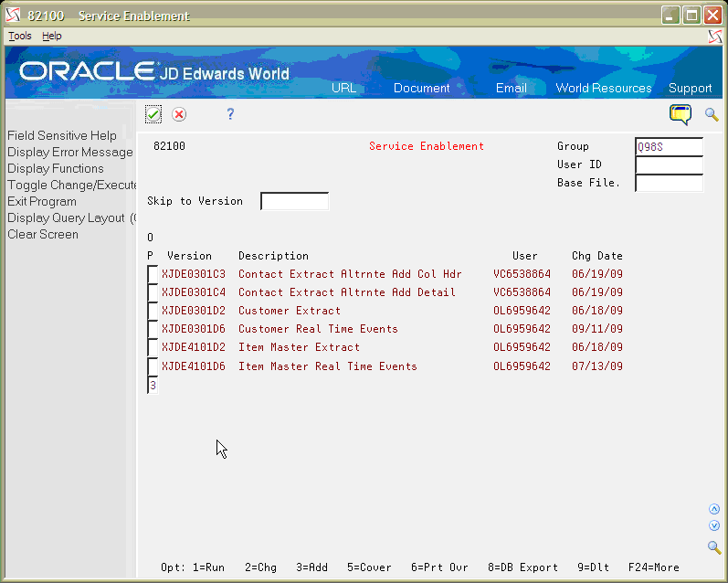Close the Service Enablement window
Viewport: 728px width, 583px height.
pos(712,16)
